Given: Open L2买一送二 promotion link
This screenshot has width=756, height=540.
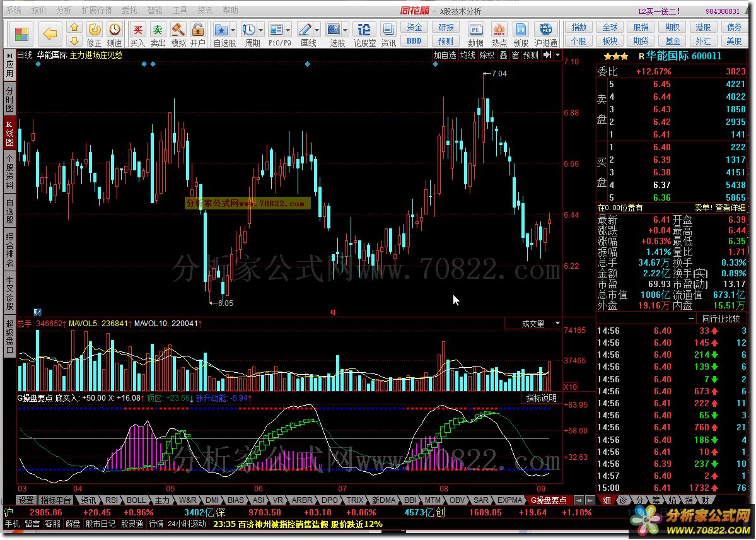Looking at the screenshot, I should tap(659, 11).
